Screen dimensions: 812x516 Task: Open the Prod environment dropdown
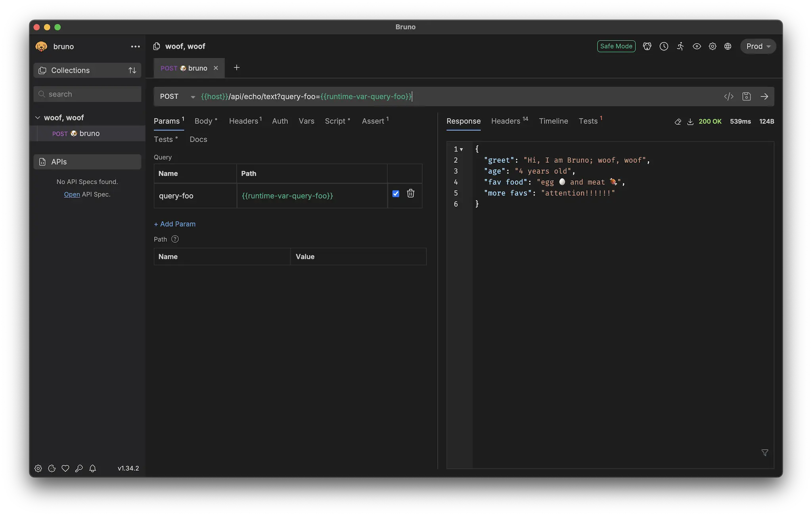click(758, 46)
